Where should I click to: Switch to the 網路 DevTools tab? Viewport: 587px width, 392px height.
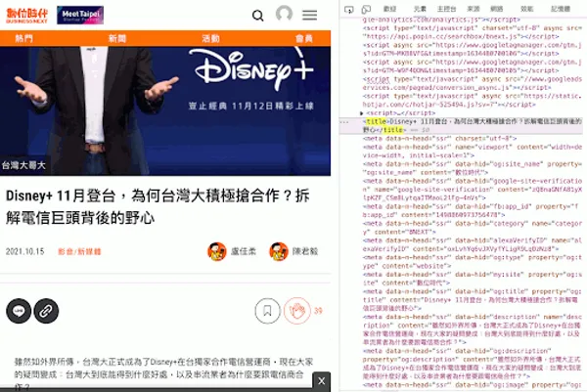pos(496,9)
